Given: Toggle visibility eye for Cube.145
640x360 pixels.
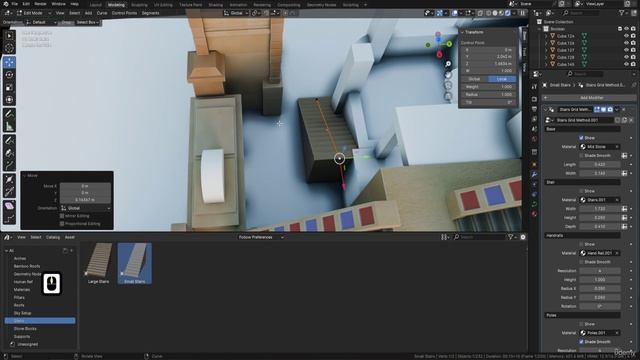Looking at the screenshot, I should click(626, 64).
